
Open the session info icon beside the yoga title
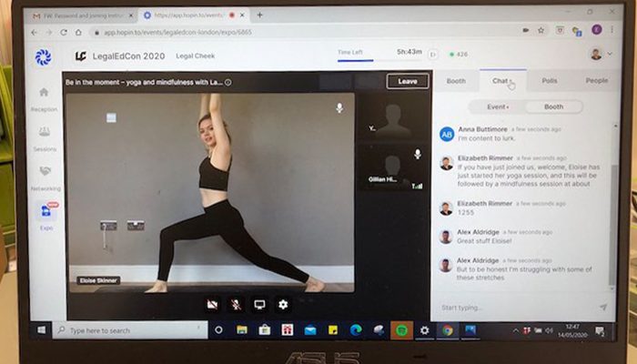click(x=228, y=82)
